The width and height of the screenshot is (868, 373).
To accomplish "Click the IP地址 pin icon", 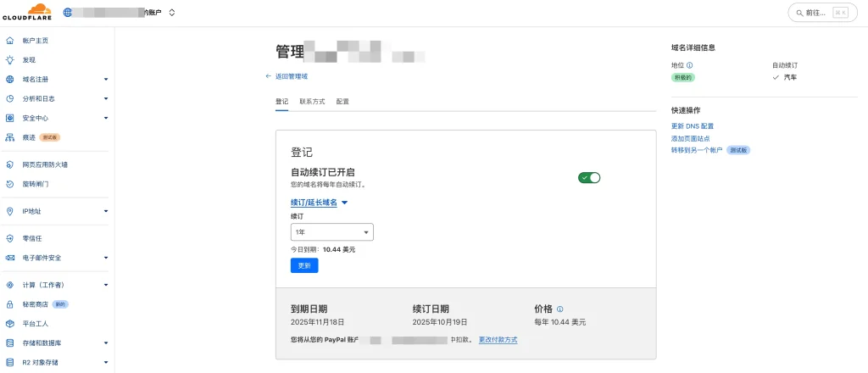I will [9, 211].
